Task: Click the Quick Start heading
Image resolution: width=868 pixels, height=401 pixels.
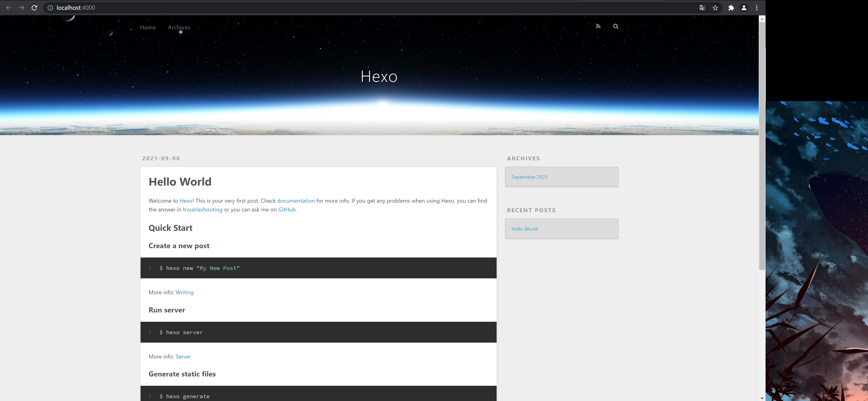Action: point(170,228)
